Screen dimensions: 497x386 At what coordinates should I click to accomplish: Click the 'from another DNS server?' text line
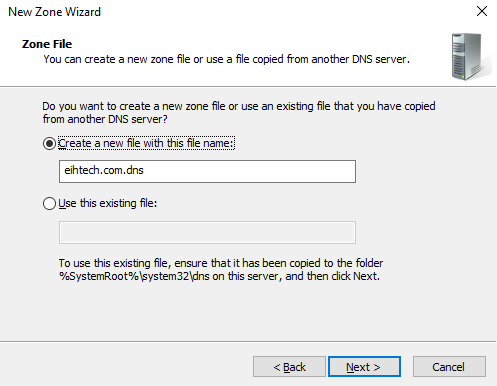[x=105, y=119]
